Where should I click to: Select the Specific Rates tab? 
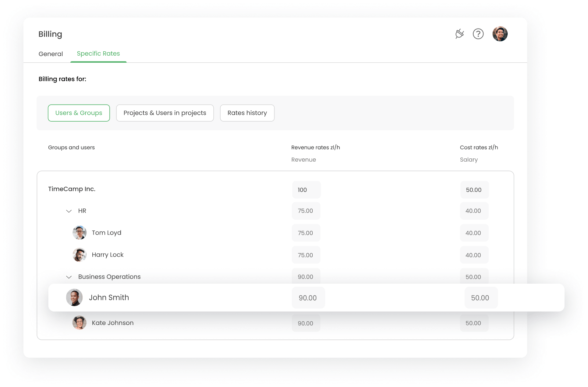(x=98, y=54)
